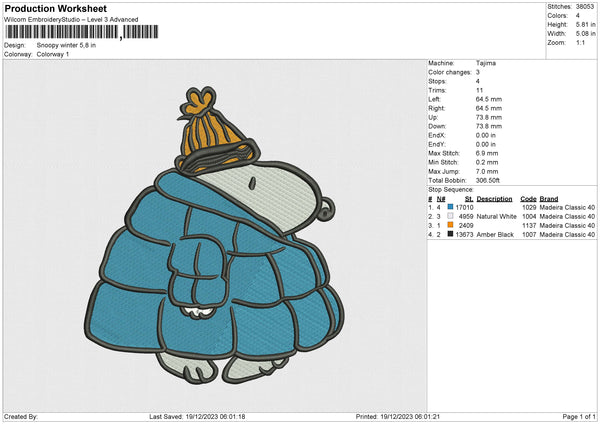Click the Amber Black thread color swatch

click(450, 234)
